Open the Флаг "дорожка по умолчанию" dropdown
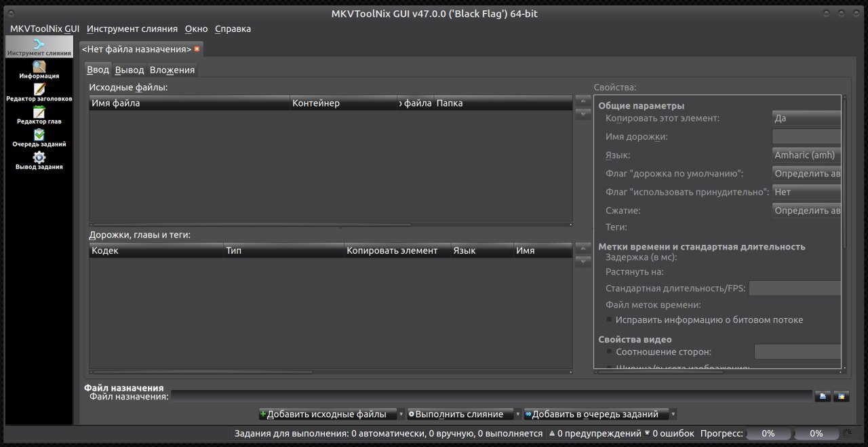 pyautogui.click(x=806, y=174)
